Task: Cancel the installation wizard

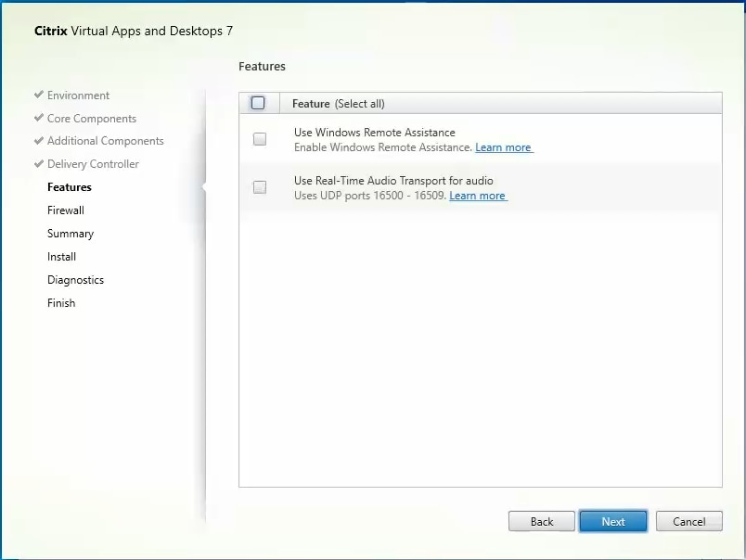Action: coord(688,521)
